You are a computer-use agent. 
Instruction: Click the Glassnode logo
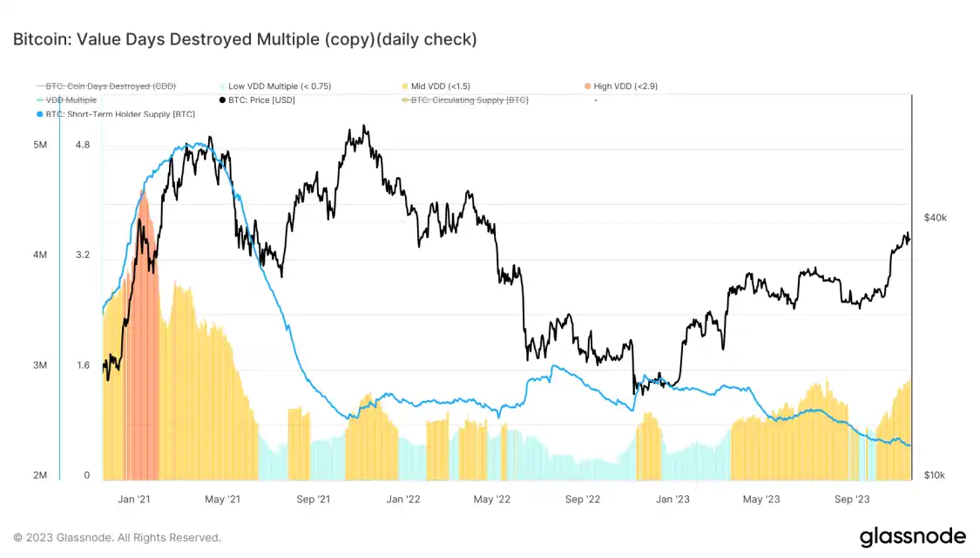(912, 536)
